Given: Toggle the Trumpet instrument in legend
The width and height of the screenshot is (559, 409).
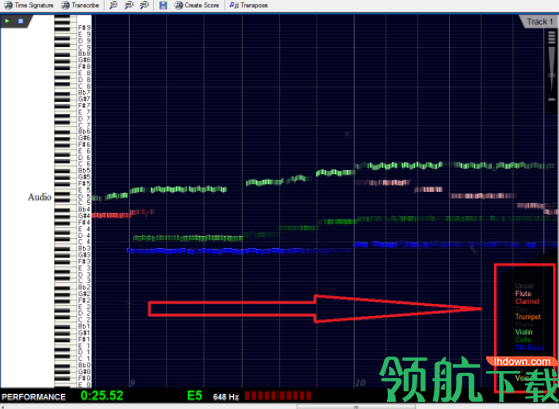Looking at the screenshot, I should (528, 317).
